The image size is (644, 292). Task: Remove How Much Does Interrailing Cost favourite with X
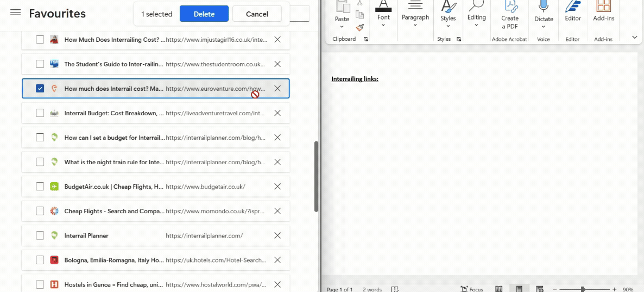click(277, 40)
